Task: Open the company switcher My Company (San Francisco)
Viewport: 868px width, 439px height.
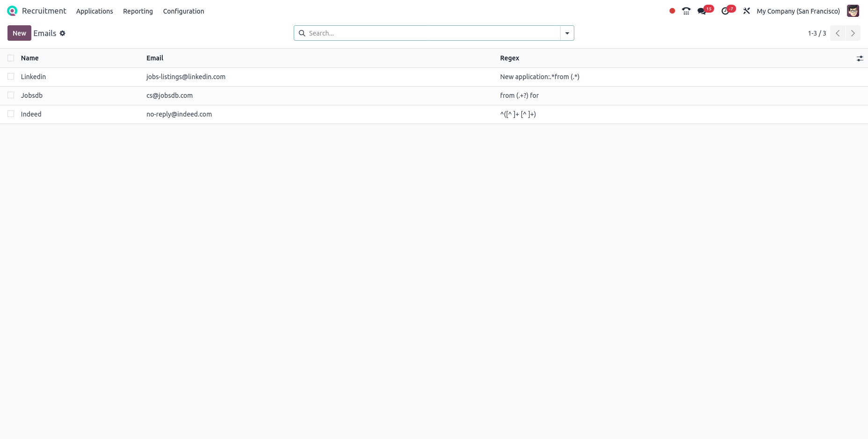Action: click(798, 11)
